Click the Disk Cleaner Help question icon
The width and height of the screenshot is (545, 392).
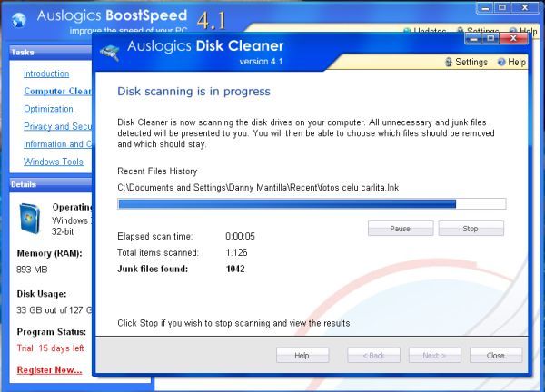tap(501, 62)
